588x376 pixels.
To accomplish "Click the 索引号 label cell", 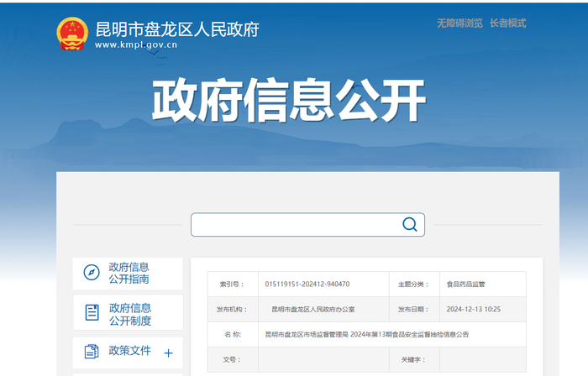I will [233, 285].
